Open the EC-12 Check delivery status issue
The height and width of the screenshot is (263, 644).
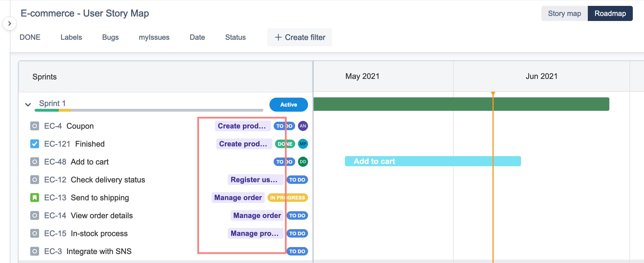click(x=108, y=180)
